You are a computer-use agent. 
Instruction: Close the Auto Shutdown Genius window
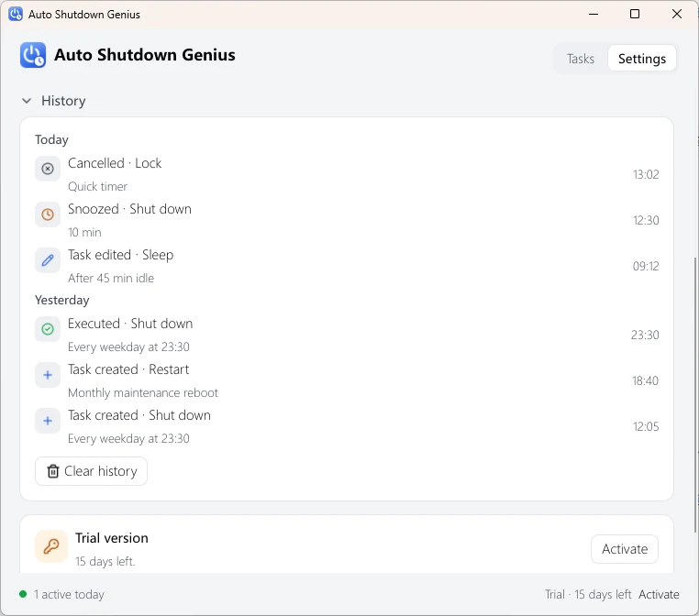coord(677,15)
